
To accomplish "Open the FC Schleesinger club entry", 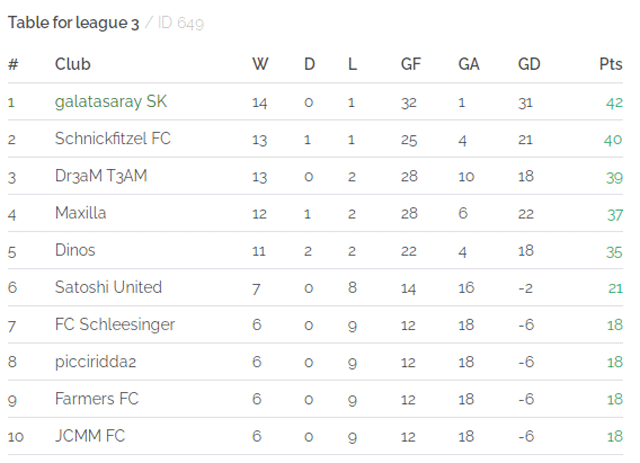I will pyautogui.click(x=115, y=325).
